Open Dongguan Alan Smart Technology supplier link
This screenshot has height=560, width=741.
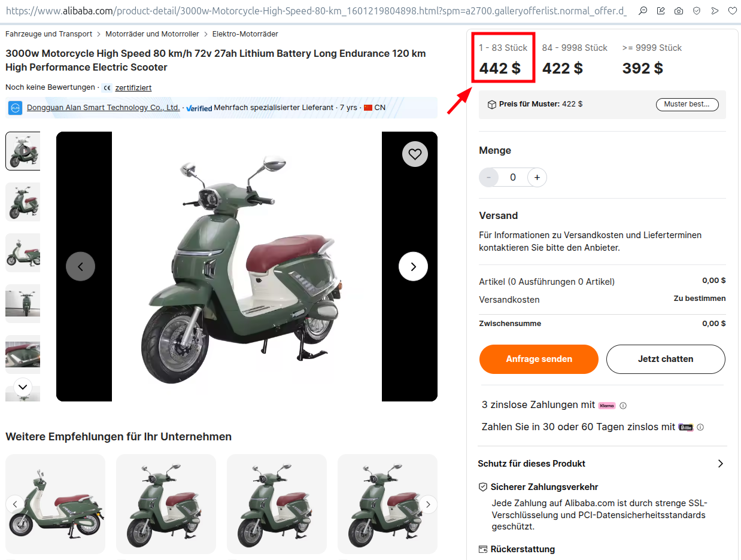(x=103, y=108)
